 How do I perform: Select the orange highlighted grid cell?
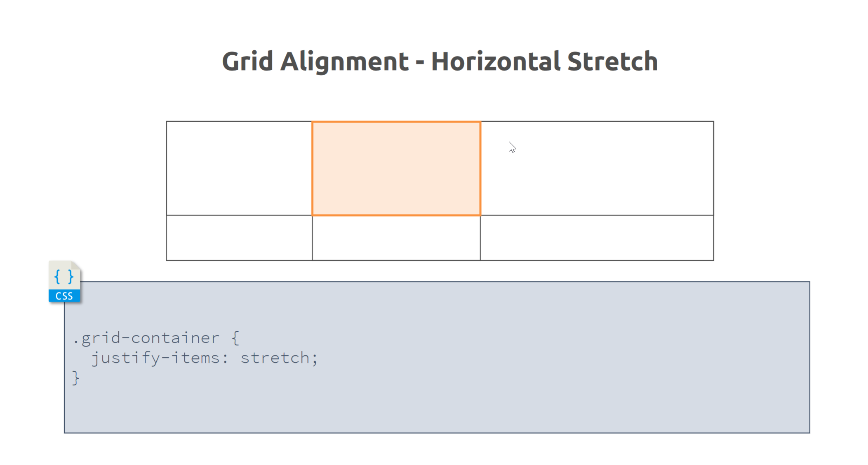[396, 168]
